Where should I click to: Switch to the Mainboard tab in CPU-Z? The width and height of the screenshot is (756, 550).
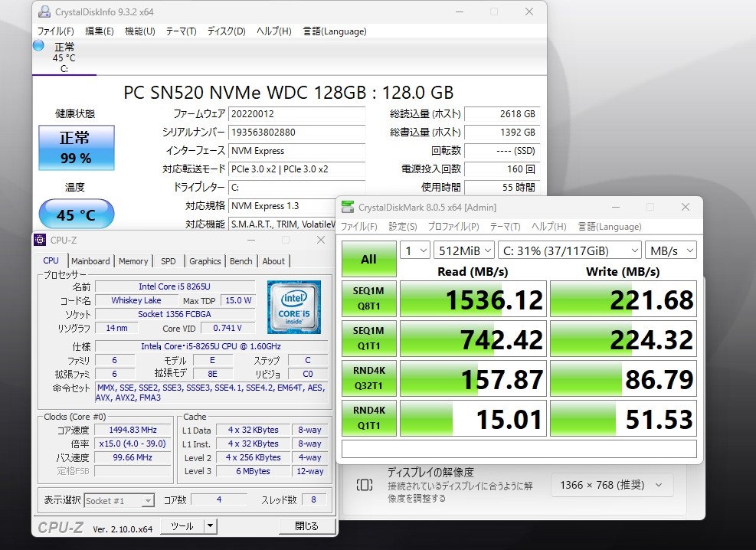(x=90, y=261)
